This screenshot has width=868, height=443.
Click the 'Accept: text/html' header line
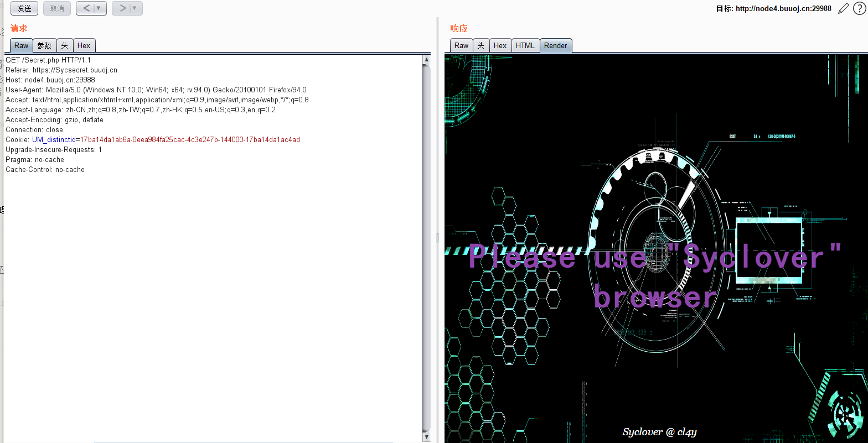[157, 100]
